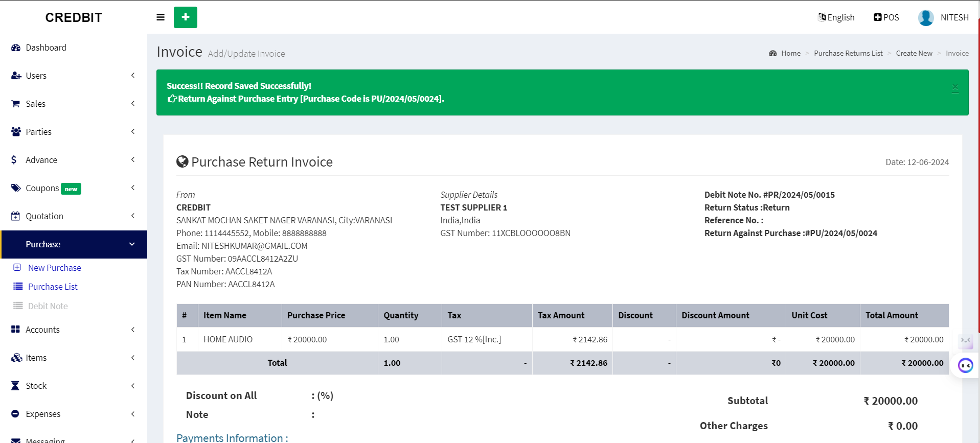Open the Accounts menu item
The width and height of the screenshot is (980, 443).
74,330
